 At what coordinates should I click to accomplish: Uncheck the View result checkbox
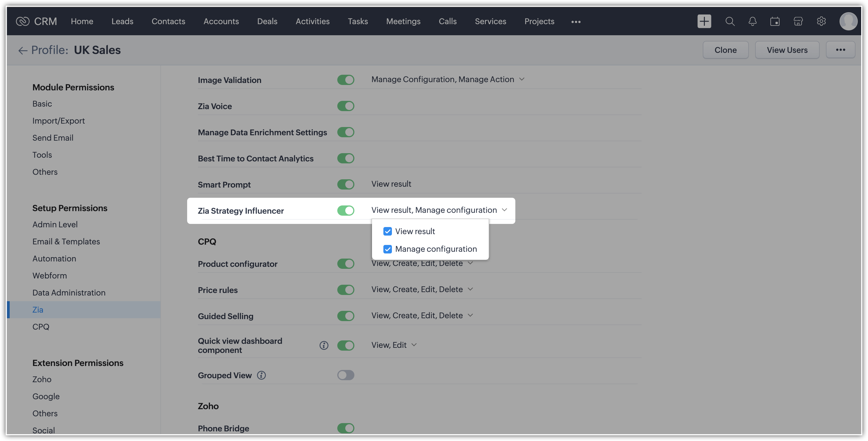[387, 231]
